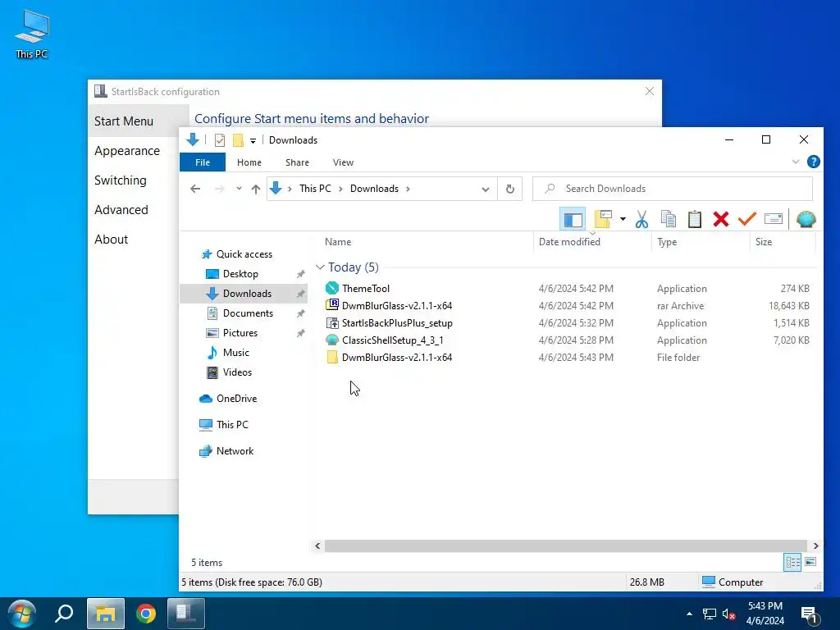Select Start Menu in the StartIsBack configuration
840x630 pixels.
(x=138, y=121)
